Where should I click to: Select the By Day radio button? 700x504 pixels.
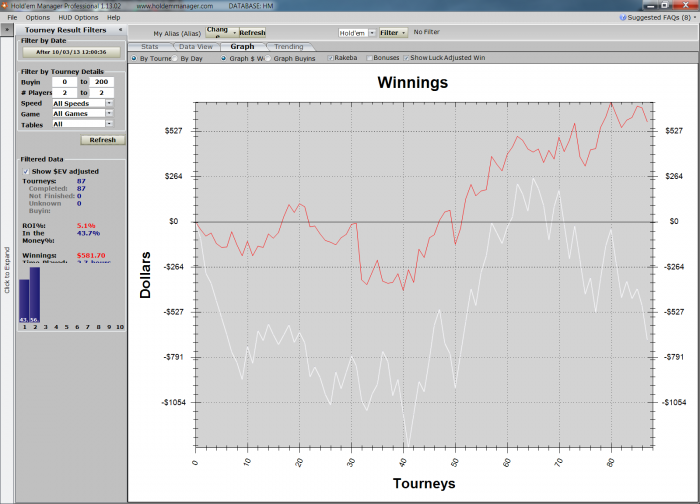pos(175,58)
